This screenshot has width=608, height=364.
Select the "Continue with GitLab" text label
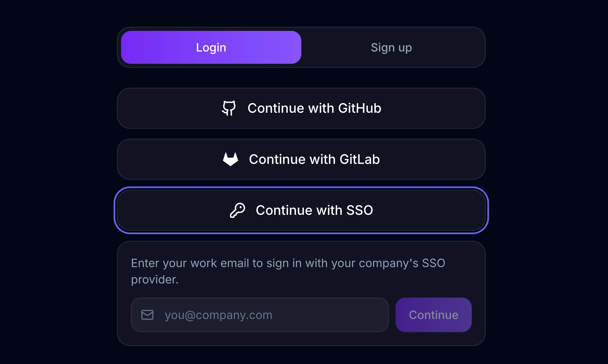coord(314,159)
